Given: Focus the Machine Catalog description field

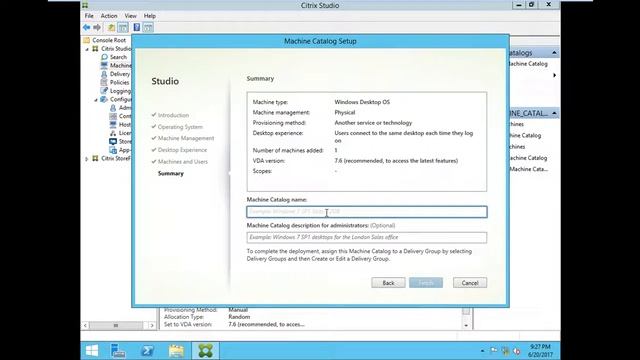Looking at the screenshot, I should point(367,238).
